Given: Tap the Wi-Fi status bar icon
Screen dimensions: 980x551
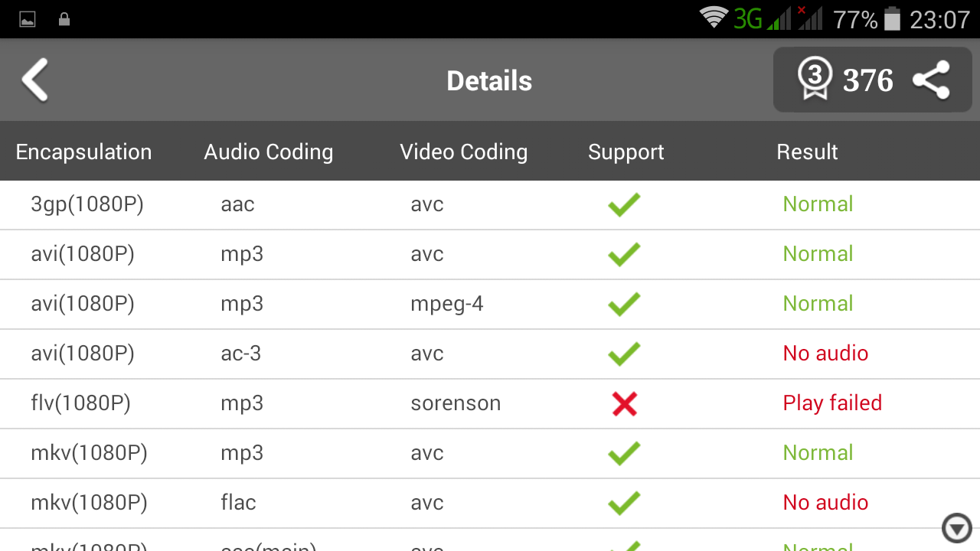Looking at the screenshot, I should [x=714, y=18].
